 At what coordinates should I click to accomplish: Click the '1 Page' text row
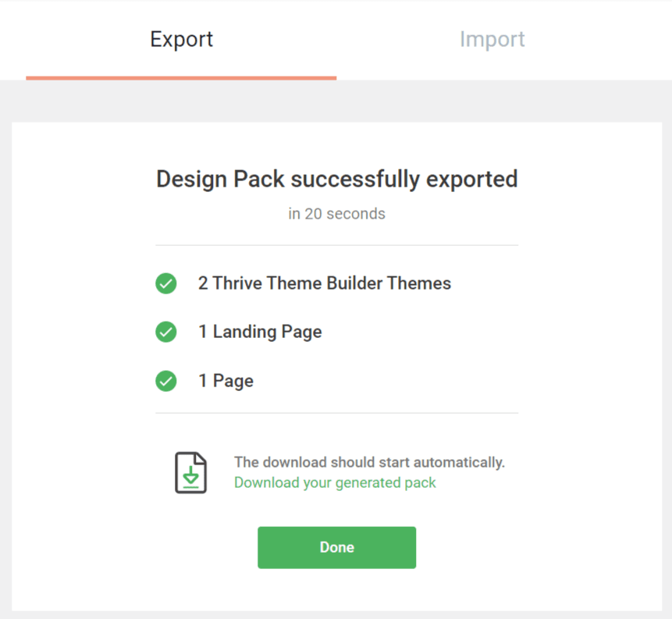click(226, 381)
